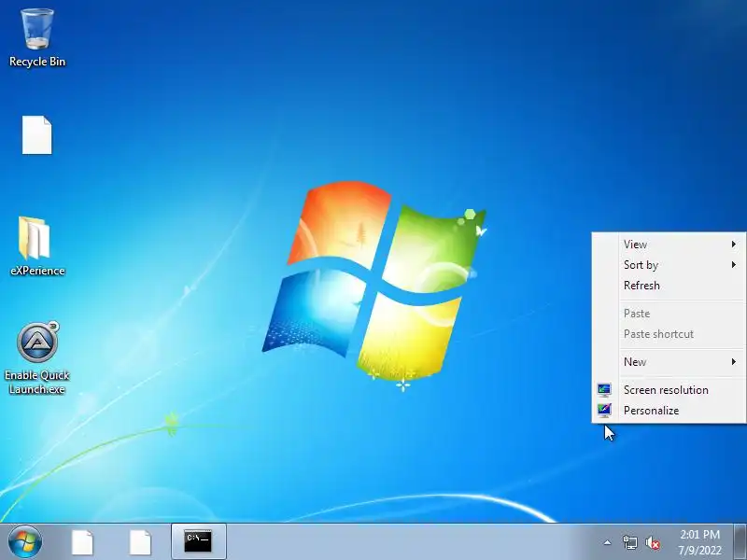This screenshot has width=747, height=560.
Task: Click first blank file icon in taskbar
Action: pyautogui.click(x=82, y=542)
